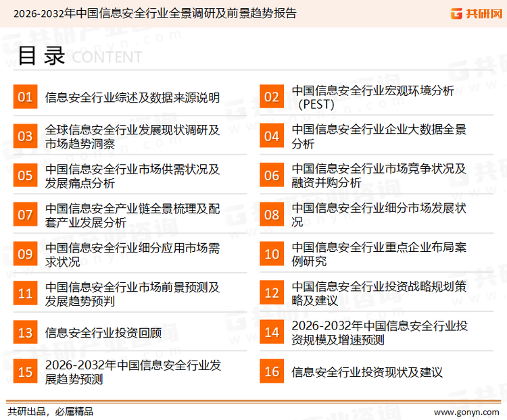Click the 目录 heading
The height and width of the screenshot is (420, 507).
41,56
